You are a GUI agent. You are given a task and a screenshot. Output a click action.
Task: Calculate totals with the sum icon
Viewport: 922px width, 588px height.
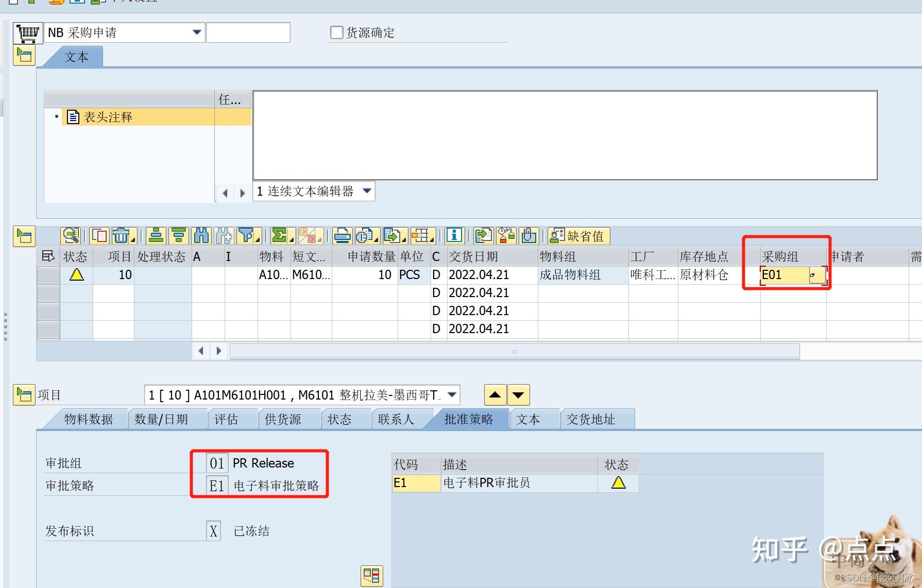coord(279,236)
